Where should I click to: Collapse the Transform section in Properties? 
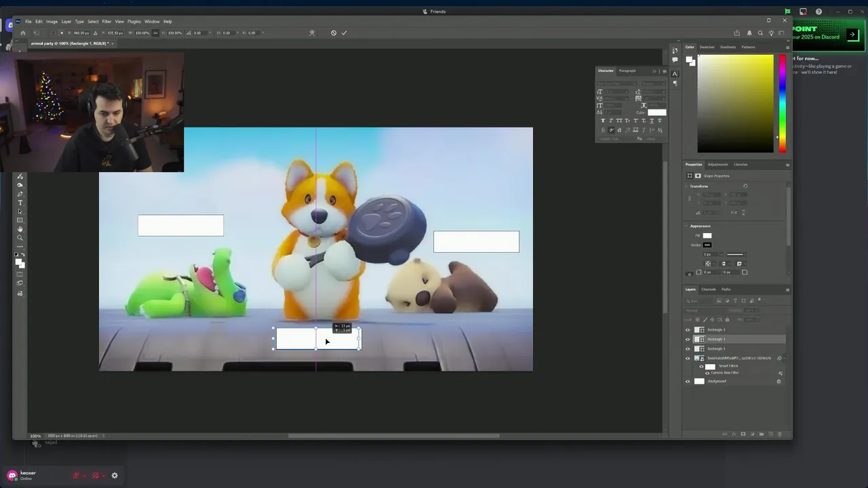coord(687,186)
